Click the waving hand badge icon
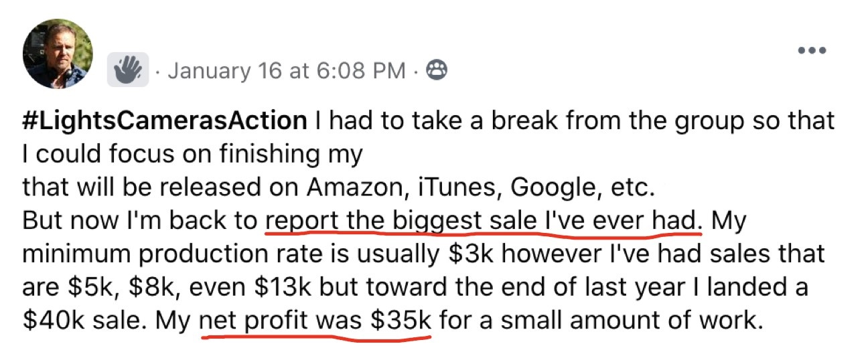This screenshot has width=868, height=348. 127,70
